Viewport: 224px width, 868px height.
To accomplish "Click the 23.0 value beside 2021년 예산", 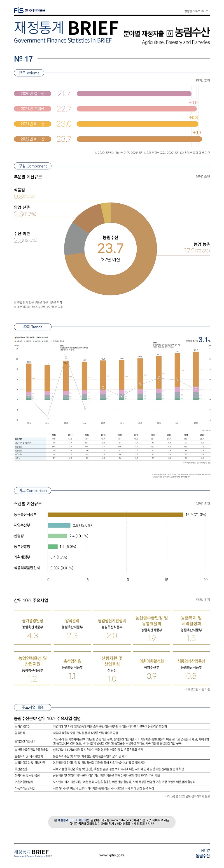I will (x=64, y=124).
